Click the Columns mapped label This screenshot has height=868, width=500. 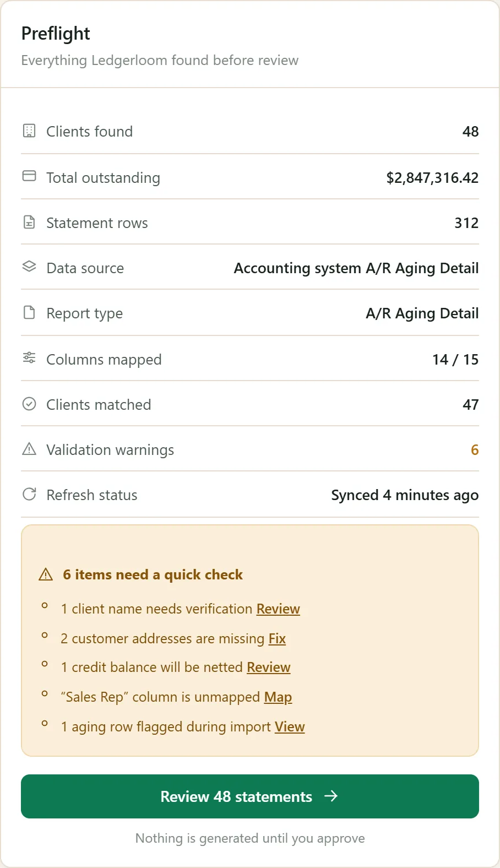pos(104,360)
